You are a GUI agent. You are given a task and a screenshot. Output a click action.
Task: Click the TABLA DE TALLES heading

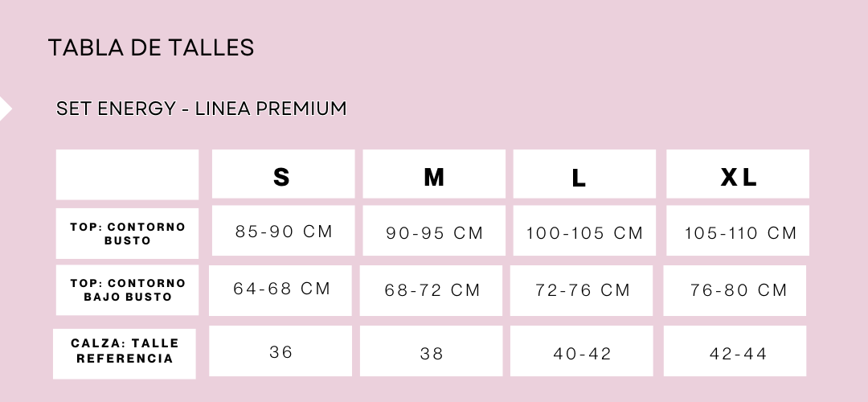151,47
